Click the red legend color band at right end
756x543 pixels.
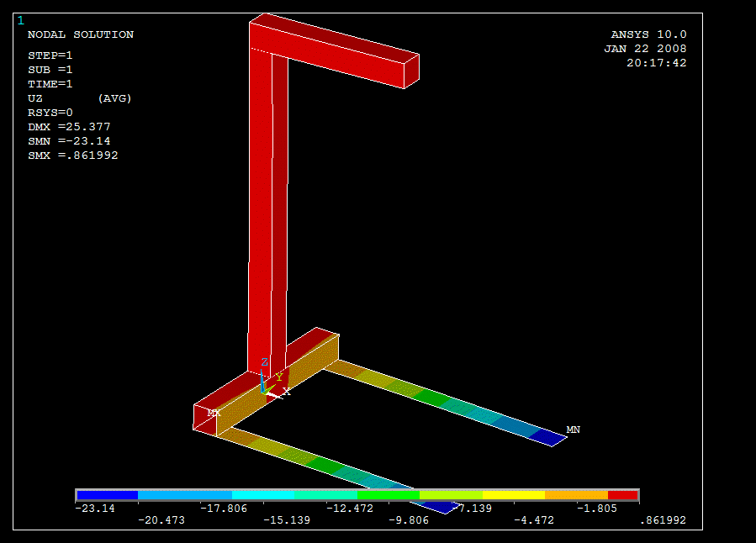click(623, 495)
